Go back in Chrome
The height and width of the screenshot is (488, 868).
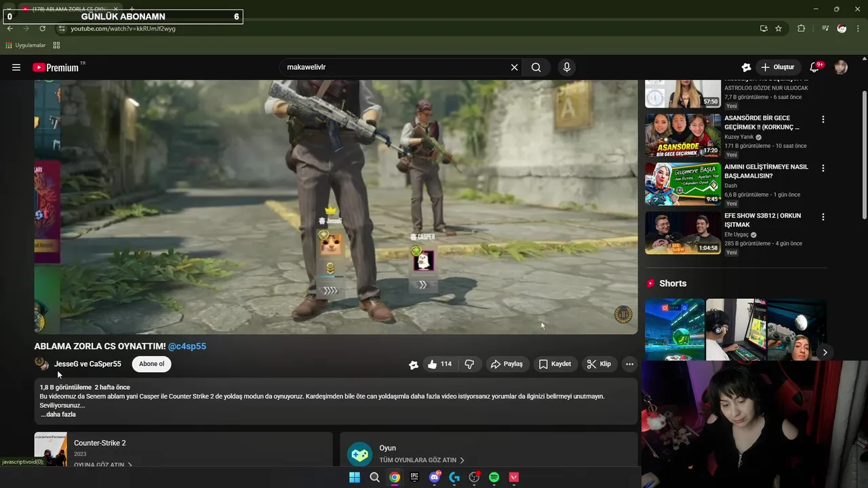click(9, 28)
